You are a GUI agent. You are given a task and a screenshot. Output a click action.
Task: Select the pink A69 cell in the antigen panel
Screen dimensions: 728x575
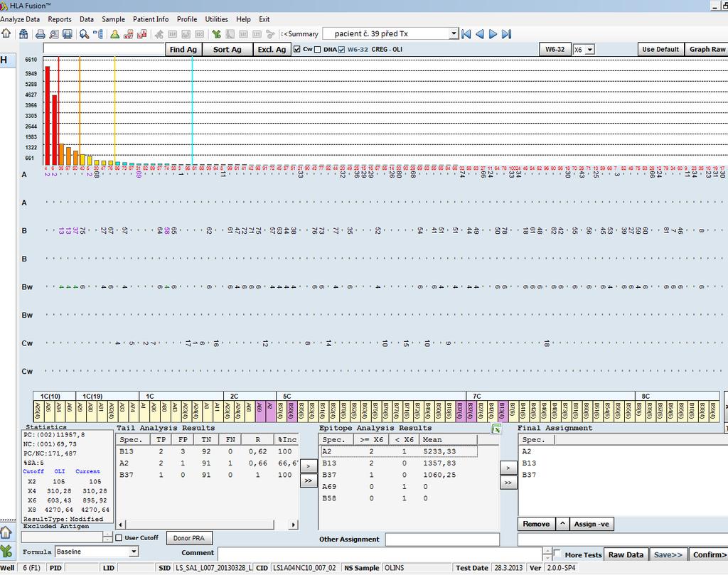[259, 412]
